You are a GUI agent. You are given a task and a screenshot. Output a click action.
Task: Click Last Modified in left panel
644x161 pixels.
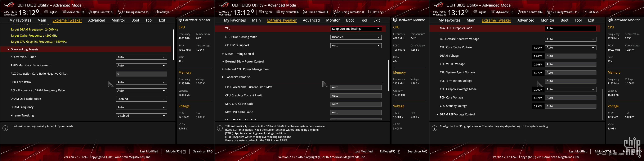(149, 152)
